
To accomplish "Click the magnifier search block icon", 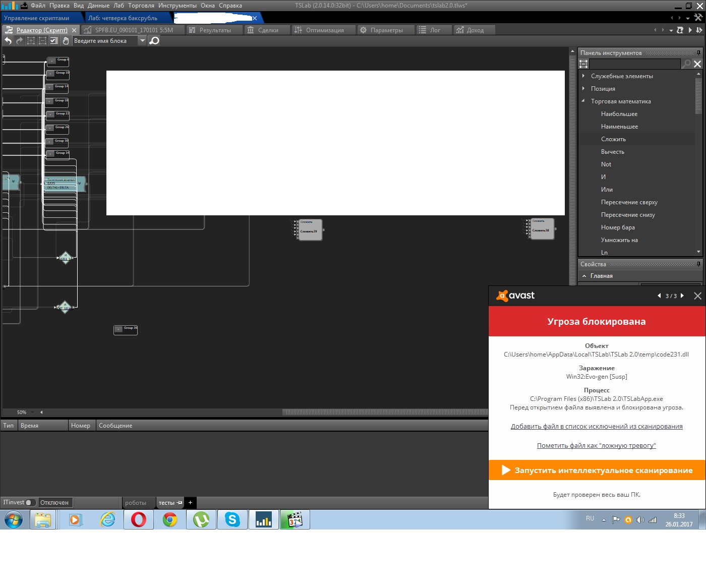I will [x=155, y=41].
